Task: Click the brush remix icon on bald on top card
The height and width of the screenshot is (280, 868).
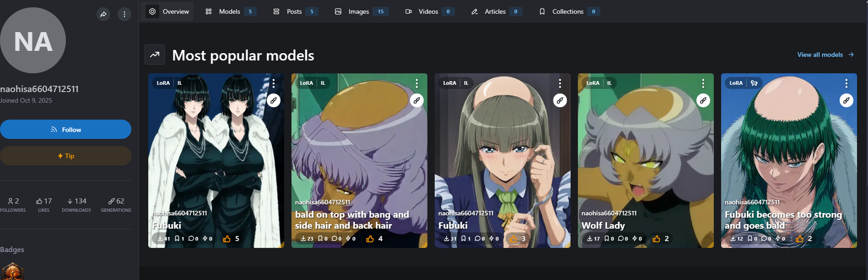Action: pos(417,100)
